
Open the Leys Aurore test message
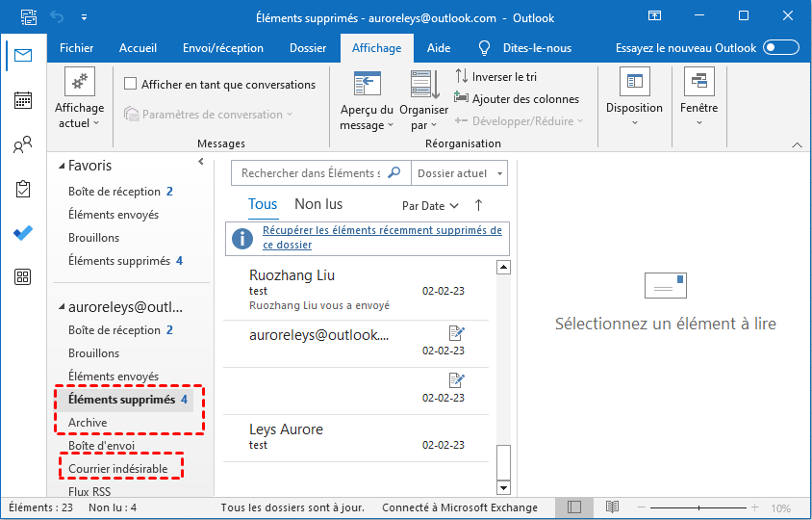pyautogui.click(x=356, y=437)
